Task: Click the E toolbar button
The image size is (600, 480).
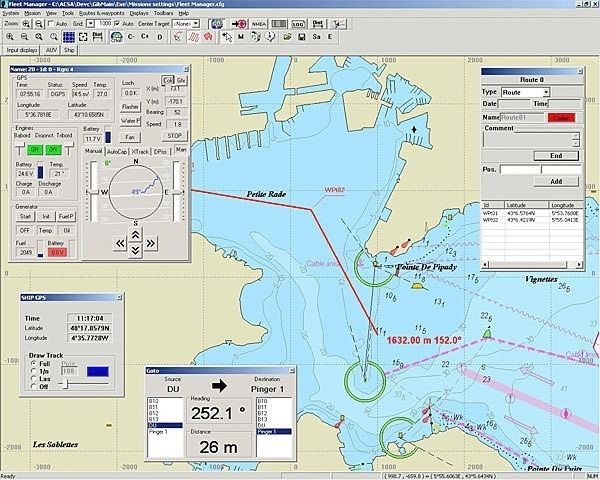Action: tap(329, 37)
